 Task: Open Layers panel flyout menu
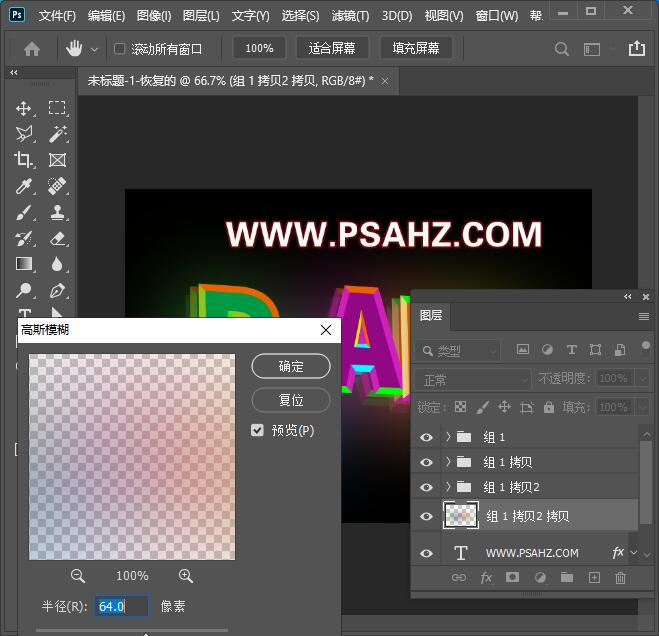click(643, 316)
